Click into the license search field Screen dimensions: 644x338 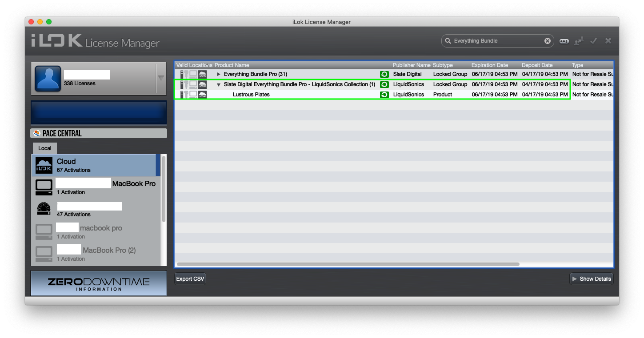click(x=497, y=41)
